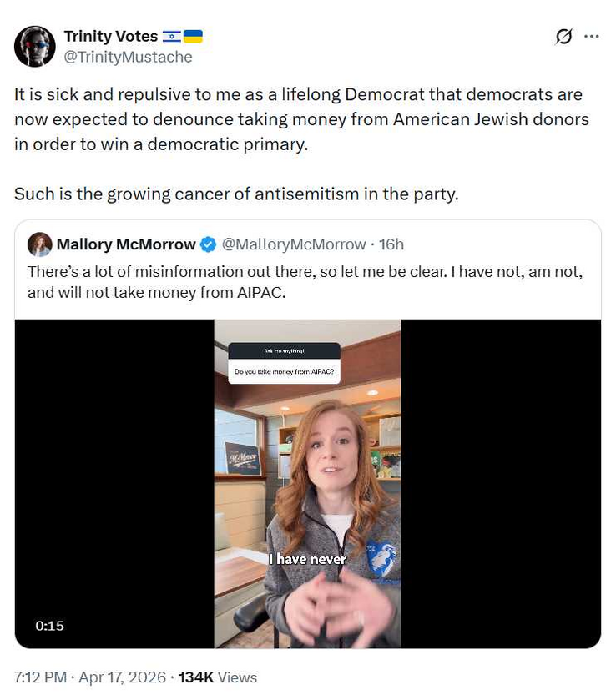Image resolution: width=616 pixels, height=700 pixels.
Task: Click the quoted post's 16h timestamp
Action: [x=391, y=244]
